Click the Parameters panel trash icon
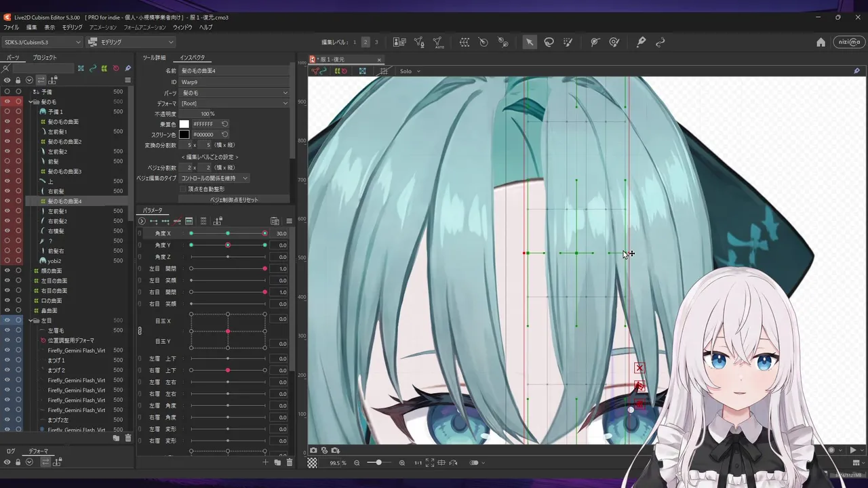 [x=290, y=462]
